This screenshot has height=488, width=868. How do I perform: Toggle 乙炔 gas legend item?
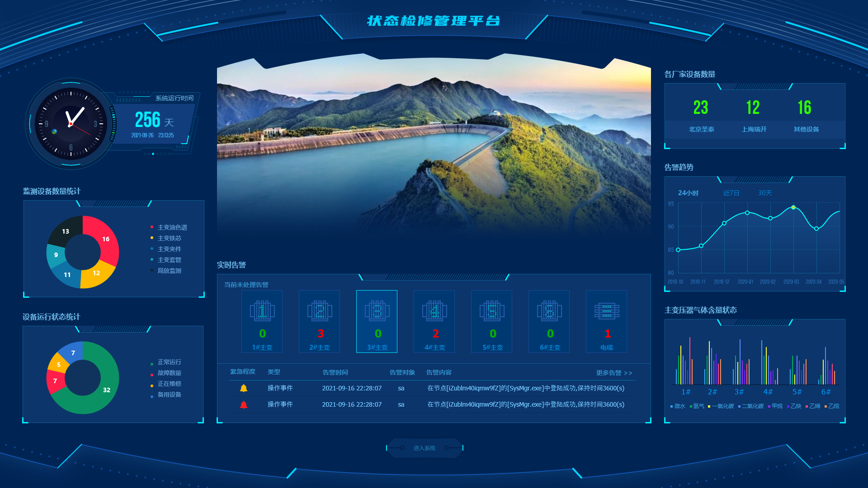click(x=794, y=406)
